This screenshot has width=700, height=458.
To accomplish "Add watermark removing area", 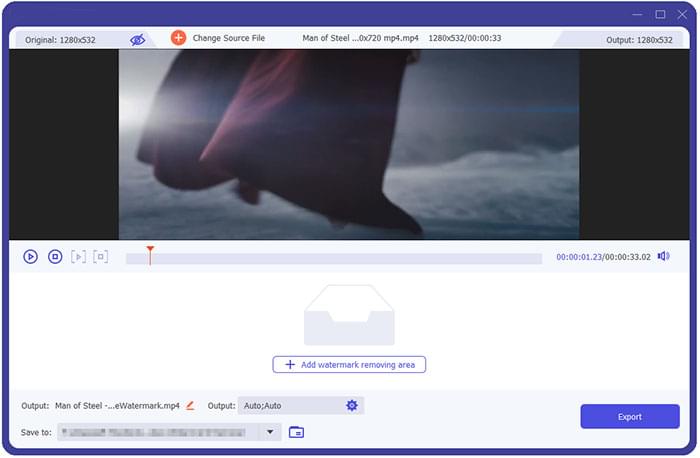I will (x=349, y=365).
